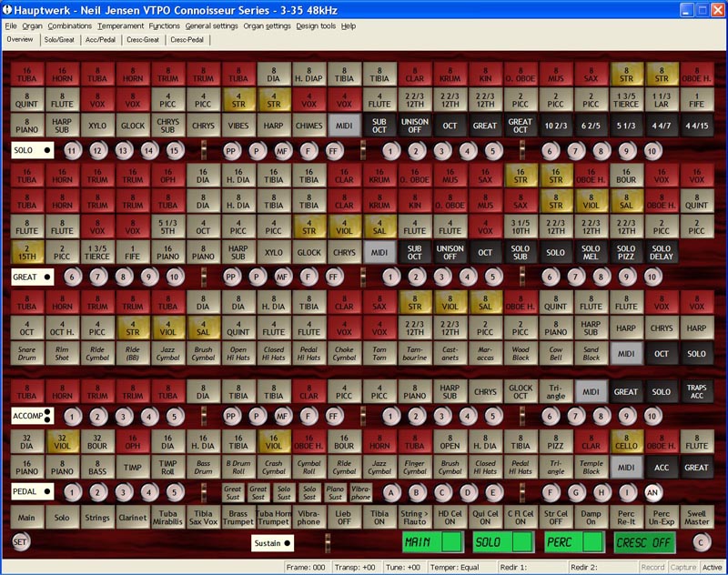Click lettered piston A

pos(390,492)
